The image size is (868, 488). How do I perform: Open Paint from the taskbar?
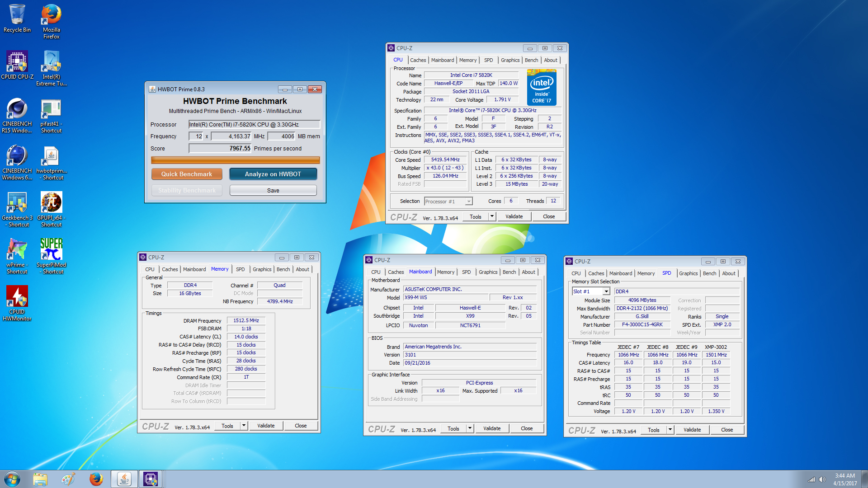68,479
